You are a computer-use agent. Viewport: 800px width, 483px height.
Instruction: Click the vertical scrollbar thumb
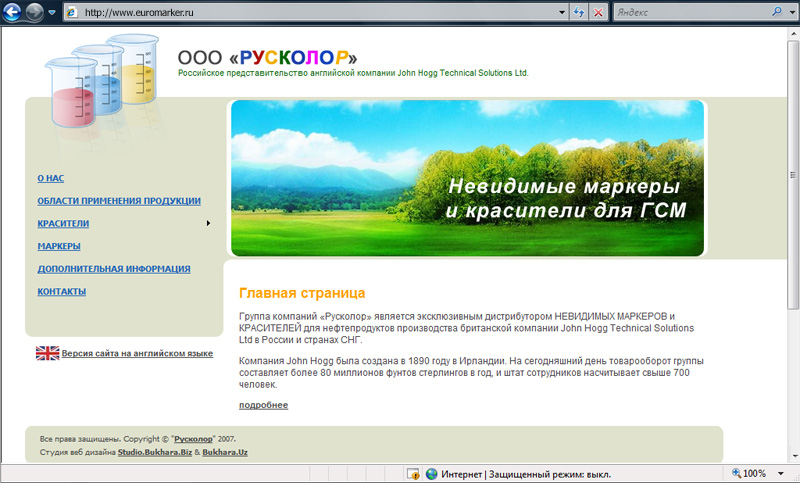pos(793,175)
